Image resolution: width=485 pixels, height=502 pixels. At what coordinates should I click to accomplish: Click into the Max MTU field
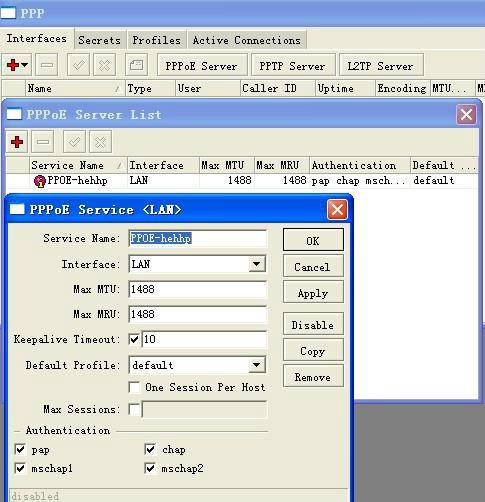[198, 289]
